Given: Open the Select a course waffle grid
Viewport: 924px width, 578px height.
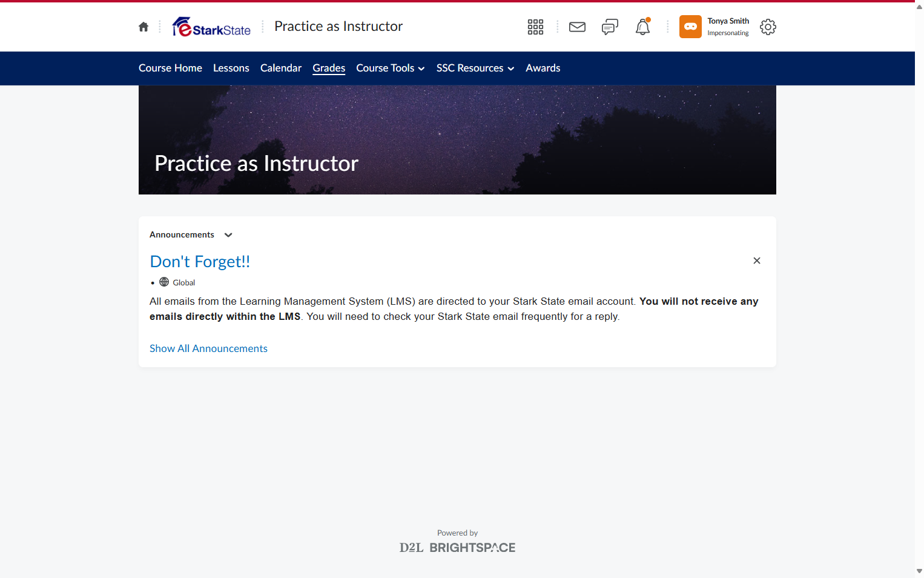Looking at the screenshot, I should click(x=535, y=27).
